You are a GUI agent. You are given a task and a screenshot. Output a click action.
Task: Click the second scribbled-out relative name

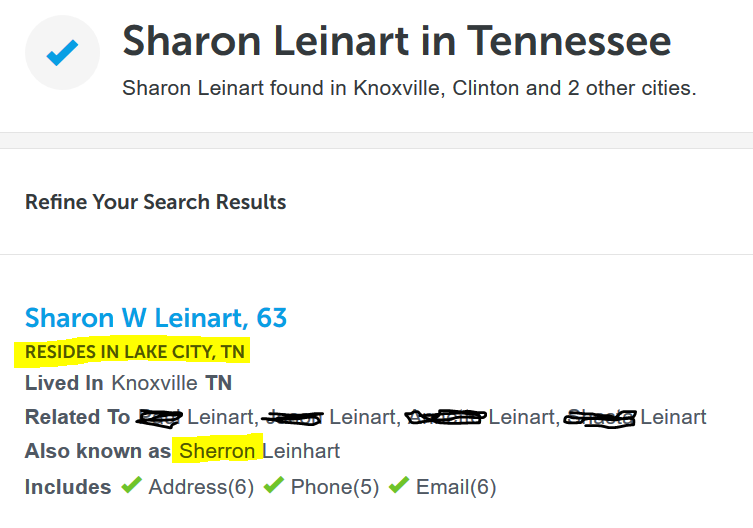(293, 417)
